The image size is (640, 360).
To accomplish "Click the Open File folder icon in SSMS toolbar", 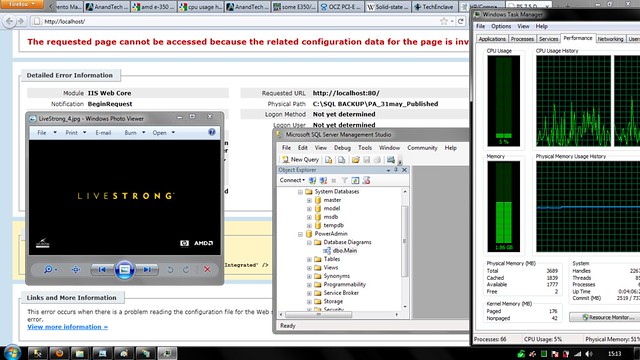I will (x=356, y=160).
